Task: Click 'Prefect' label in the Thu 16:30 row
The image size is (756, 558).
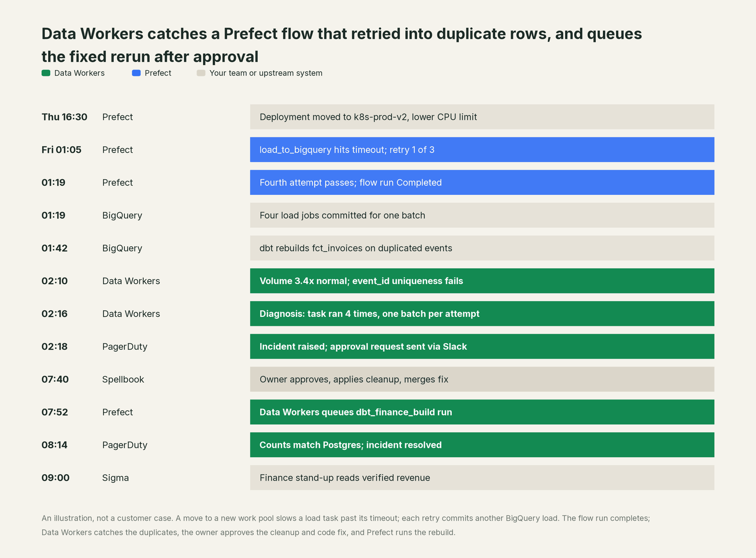Action: click(117, 117)
